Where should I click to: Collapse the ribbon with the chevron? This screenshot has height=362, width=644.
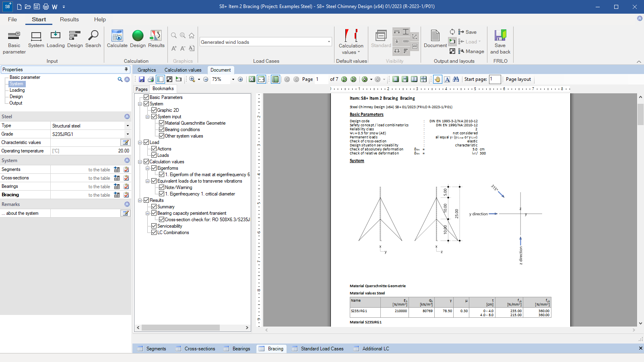(639, 62)
